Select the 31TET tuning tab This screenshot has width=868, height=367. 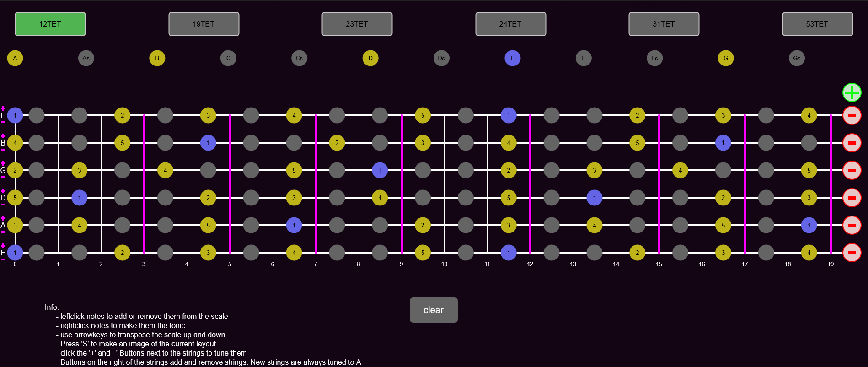tap(664, 24)
